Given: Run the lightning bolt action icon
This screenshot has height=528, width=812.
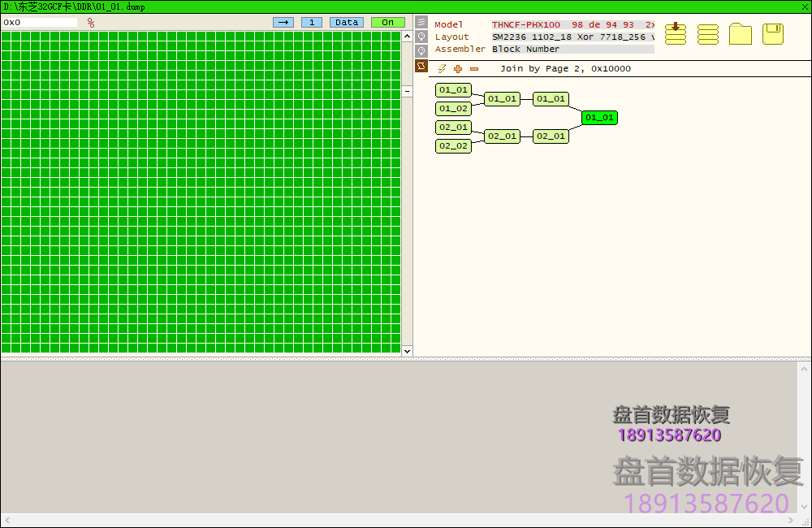Looking at the screenshot, I should (442, 68).
